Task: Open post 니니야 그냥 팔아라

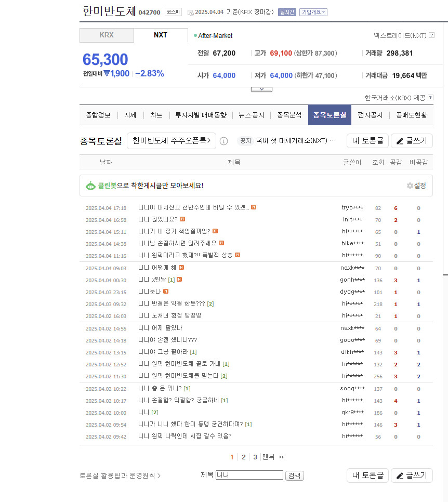Action: pyautogui.click(x=163, y=352)
